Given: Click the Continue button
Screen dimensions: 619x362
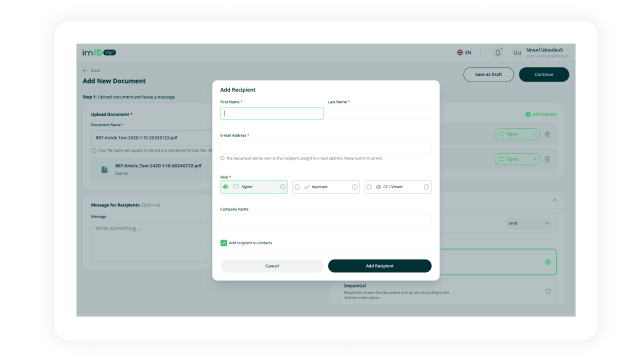Looking at the screenshot, I should pos(544,74).
